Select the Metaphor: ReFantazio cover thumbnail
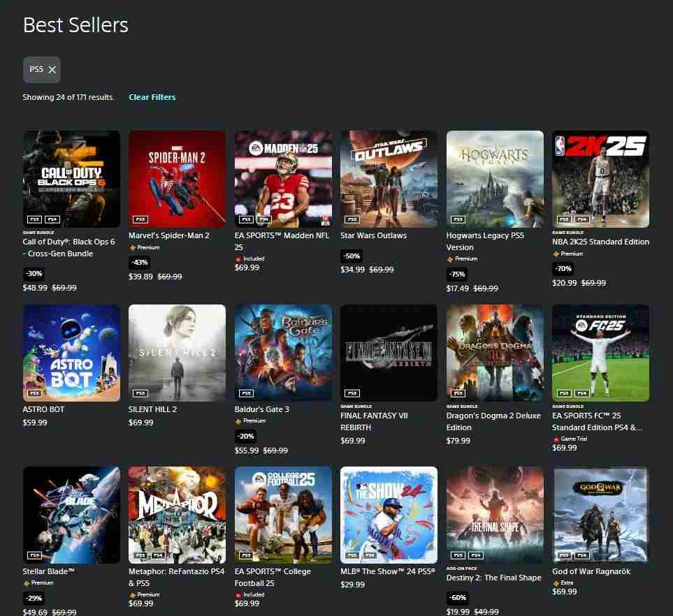This screenshot has width=673, height=616. coord(178,515)
